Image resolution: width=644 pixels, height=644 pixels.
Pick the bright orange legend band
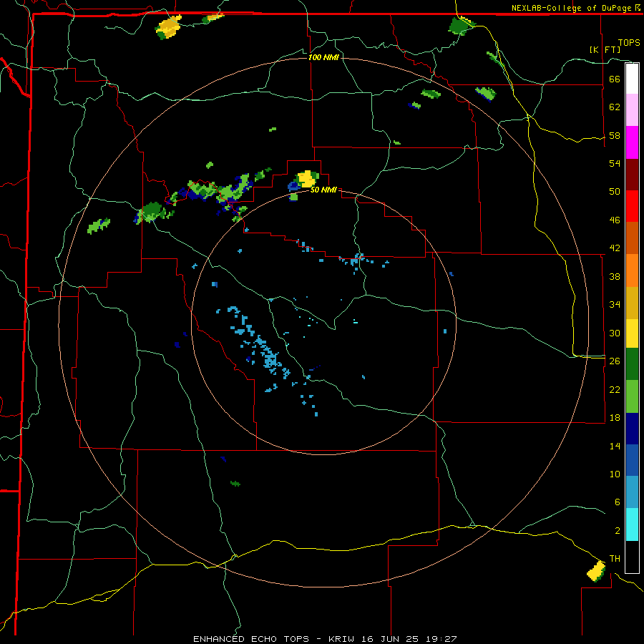tap(632, 270)
